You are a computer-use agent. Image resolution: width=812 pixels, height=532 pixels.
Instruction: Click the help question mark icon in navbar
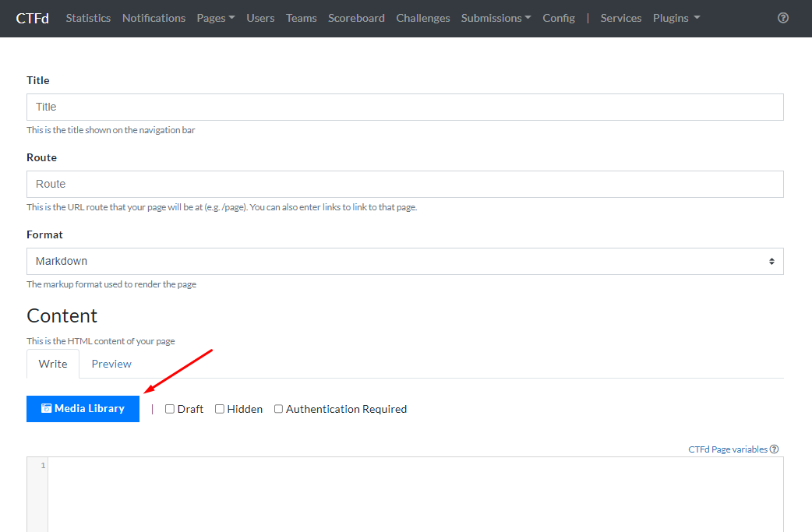tap(783, 18)
